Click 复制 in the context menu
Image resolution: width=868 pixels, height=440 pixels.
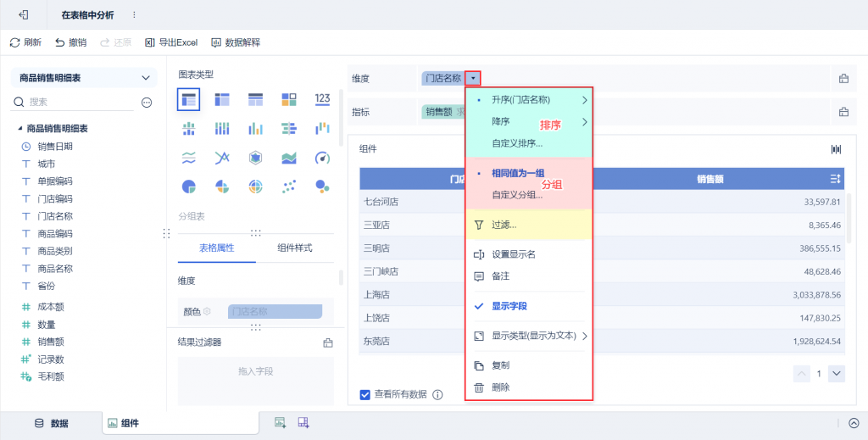529,365
